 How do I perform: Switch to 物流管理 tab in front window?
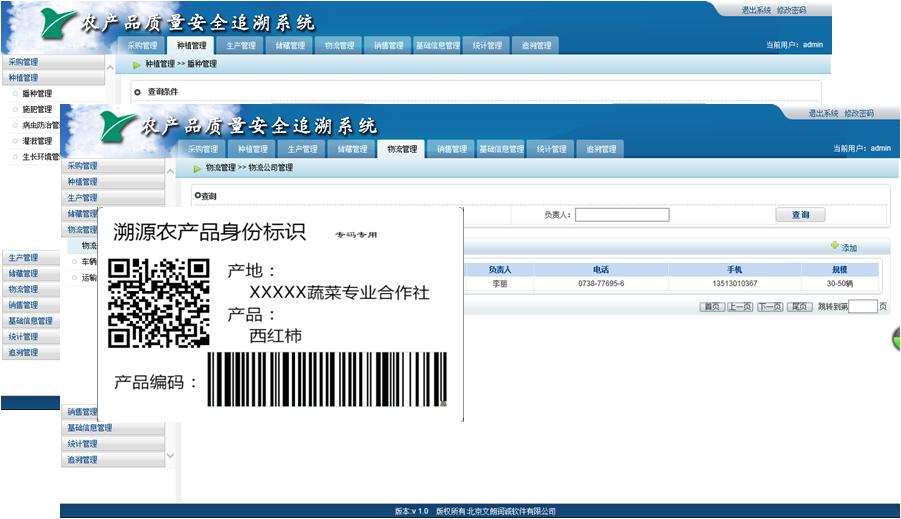402,149
